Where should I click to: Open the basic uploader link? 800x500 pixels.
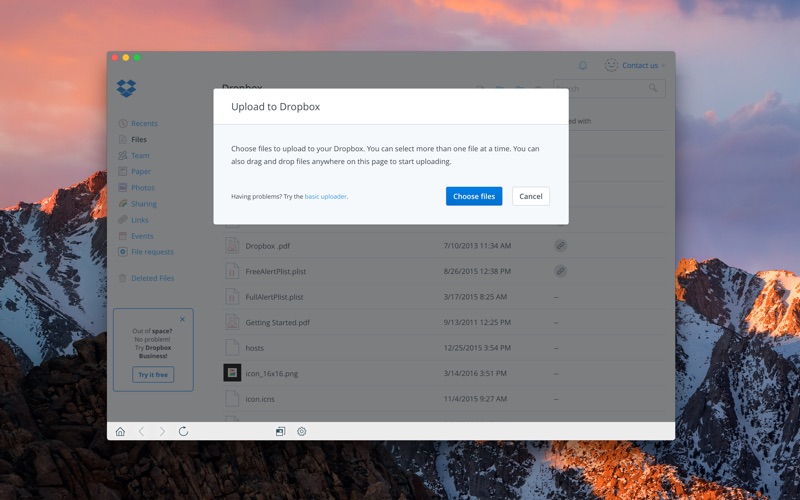326,197
